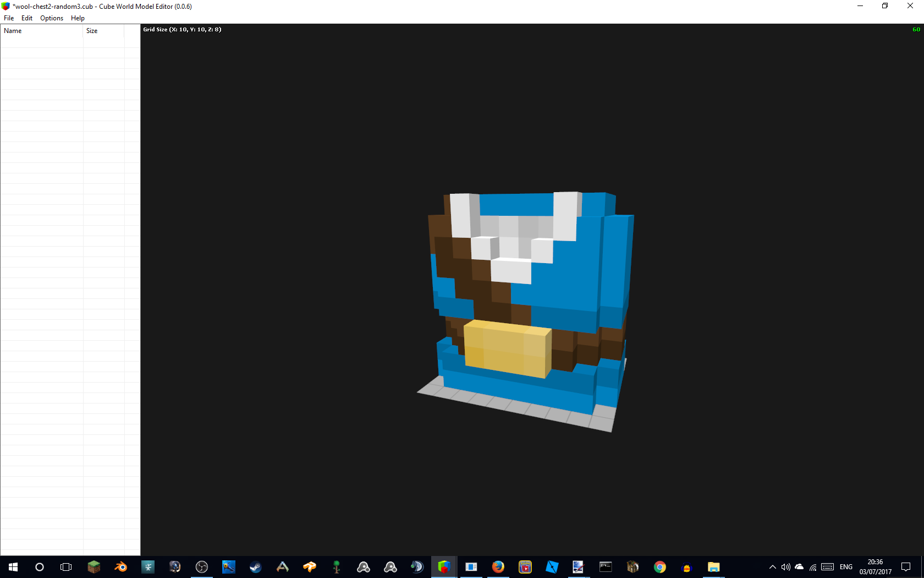
Task: Open the Windows Start menu
Action: (12, 567)
